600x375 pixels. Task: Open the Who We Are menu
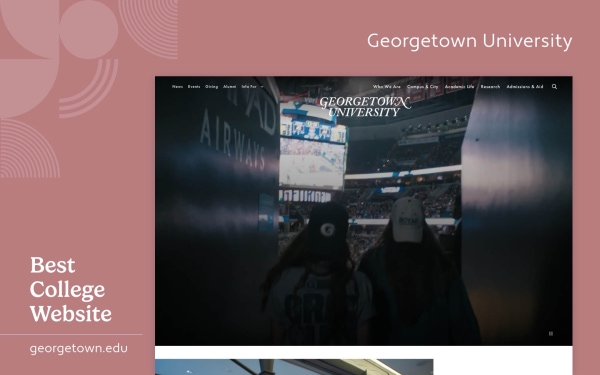tap(386, 87)
